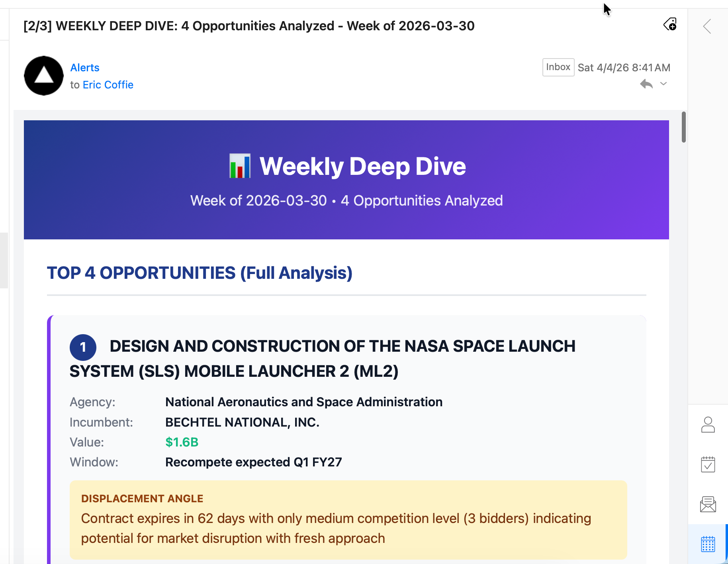The image size is (728, 564).
Task: Open more reply actions dropdown
Action: pos(663,84)
